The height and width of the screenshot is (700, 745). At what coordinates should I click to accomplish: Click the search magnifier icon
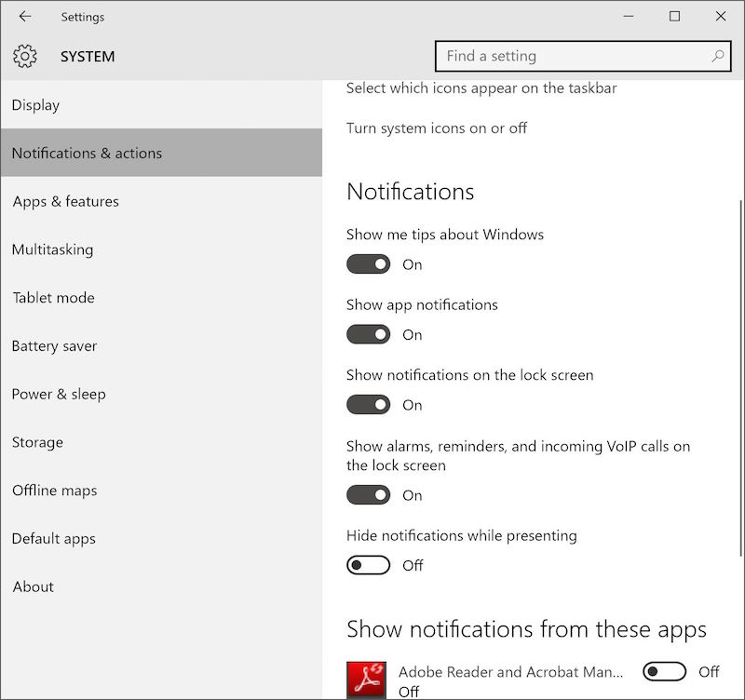click(x=717, y=57)
